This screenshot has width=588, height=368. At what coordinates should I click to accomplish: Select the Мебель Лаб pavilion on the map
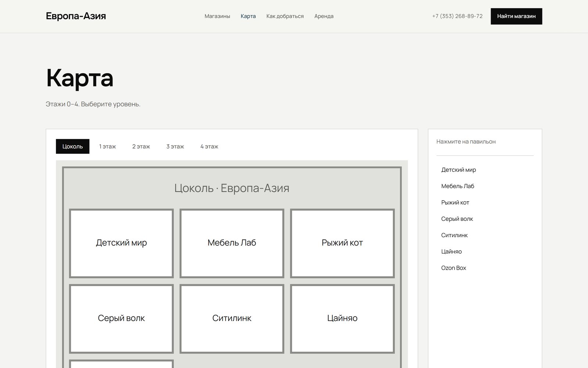[x=232, y=243]
